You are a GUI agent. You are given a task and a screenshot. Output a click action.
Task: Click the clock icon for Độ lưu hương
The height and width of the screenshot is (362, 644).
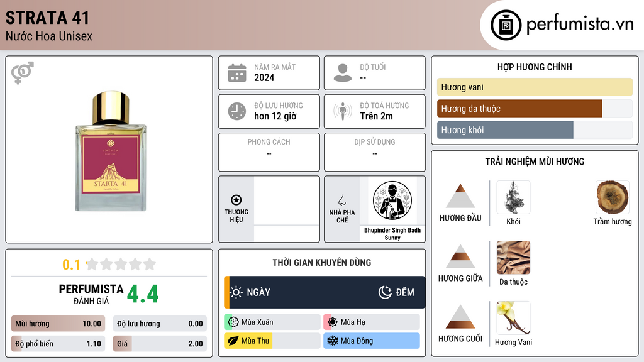237,111
